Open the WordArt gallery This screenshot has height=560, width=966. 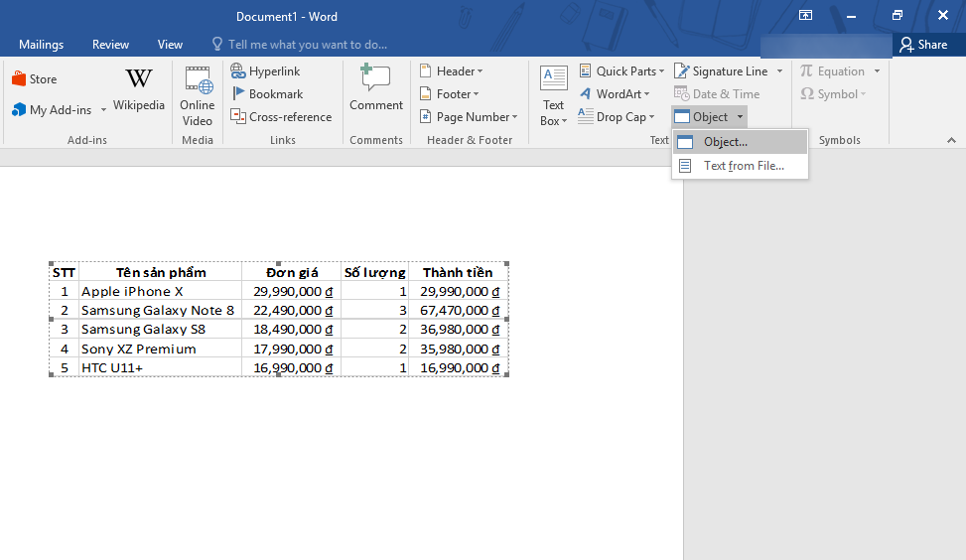point(615,94)
